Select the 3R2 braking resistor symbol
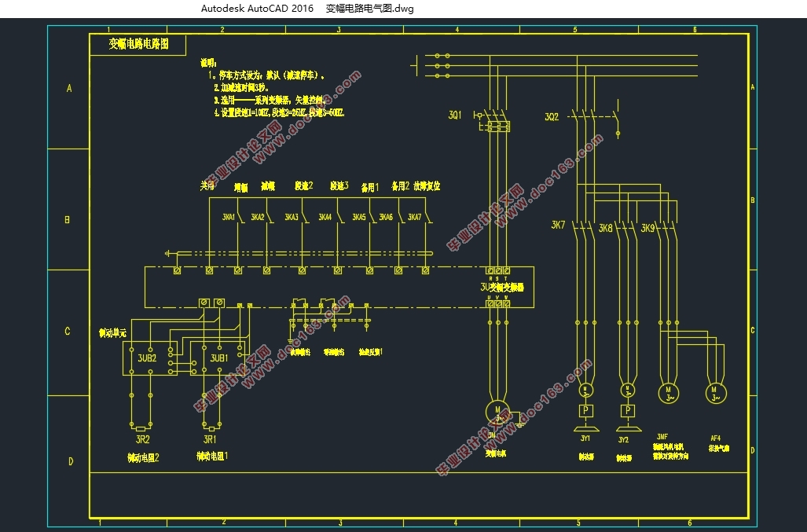 [141, 428]
